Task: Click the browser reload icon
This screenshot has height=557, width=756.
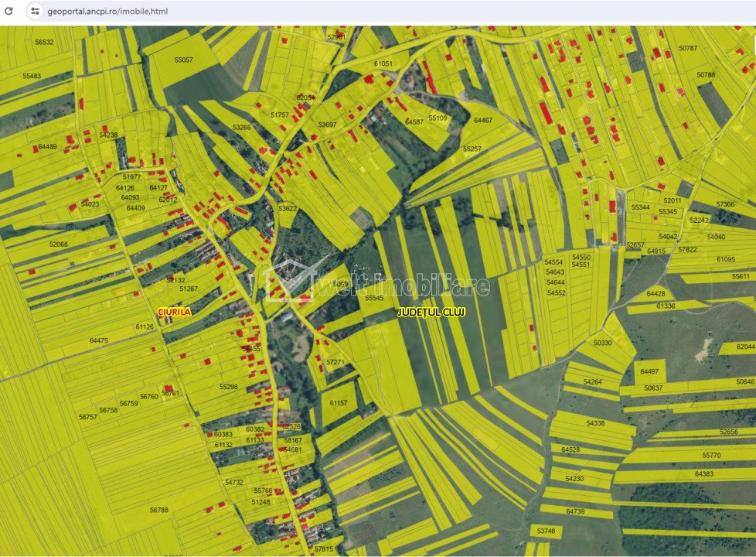Action: (x=9, y=11)
